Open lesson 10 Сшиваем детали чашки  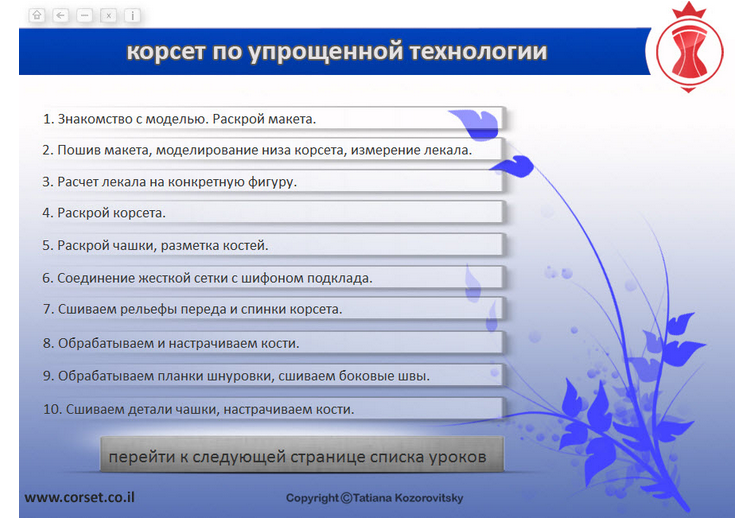click(x=272, y=409)
